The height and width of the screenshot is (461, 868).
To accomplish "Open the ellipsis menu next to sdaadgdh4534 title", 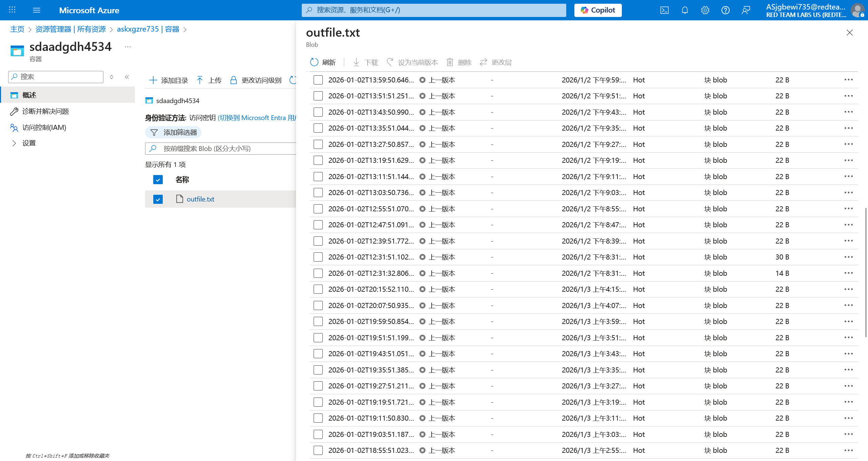I will tap(128, 47).
